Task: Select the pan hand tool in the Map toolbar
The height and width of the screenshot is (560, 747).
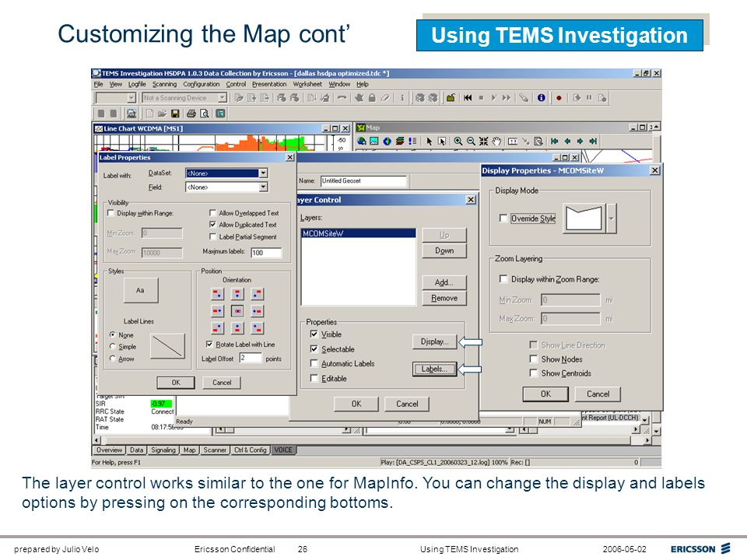Action: point(496,141)
